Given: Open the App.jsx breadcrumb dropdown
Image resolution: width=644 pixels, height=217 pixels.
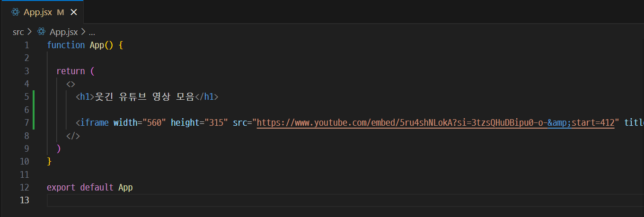Looking at the screenshot, I should tap(63, 32).
